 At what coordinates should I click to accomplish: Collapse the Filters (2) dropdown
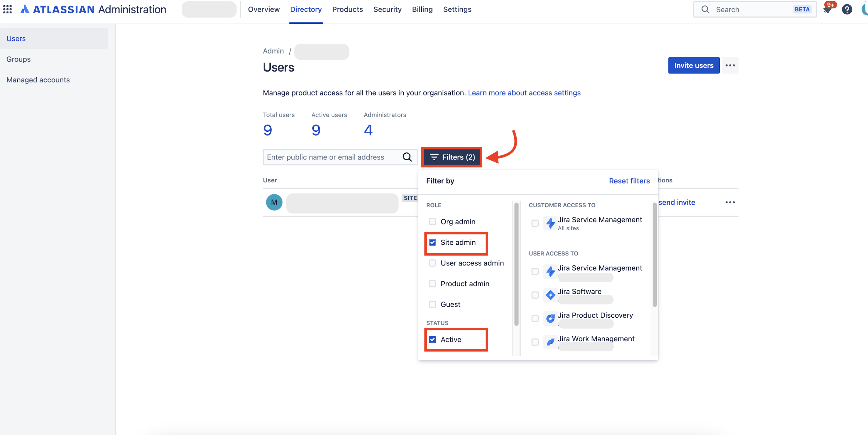coord(452,157)
